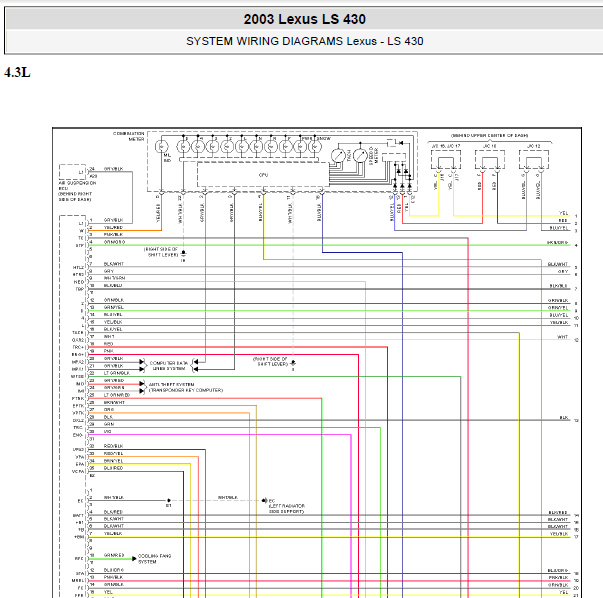Screen dimensions: 603x598
Task: Click the "ANTI-THEFT SYSTEM" label
Action: coord(172,385)
